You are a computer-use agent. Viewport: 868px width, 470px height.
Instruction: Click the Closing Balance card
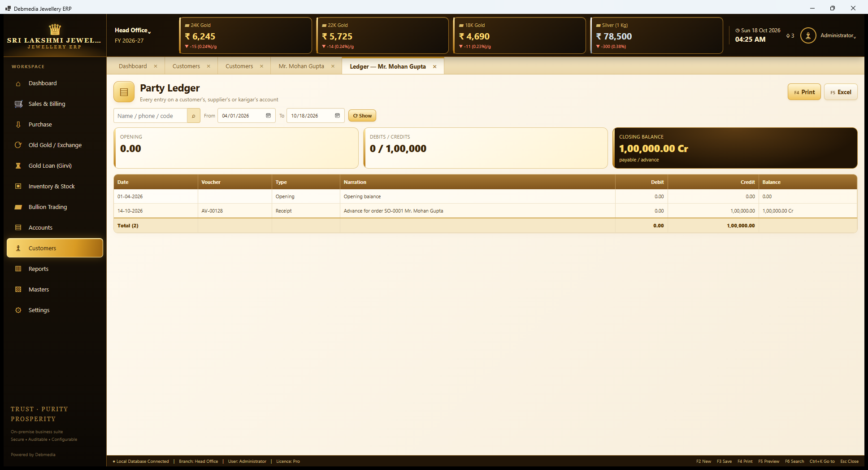735,148
